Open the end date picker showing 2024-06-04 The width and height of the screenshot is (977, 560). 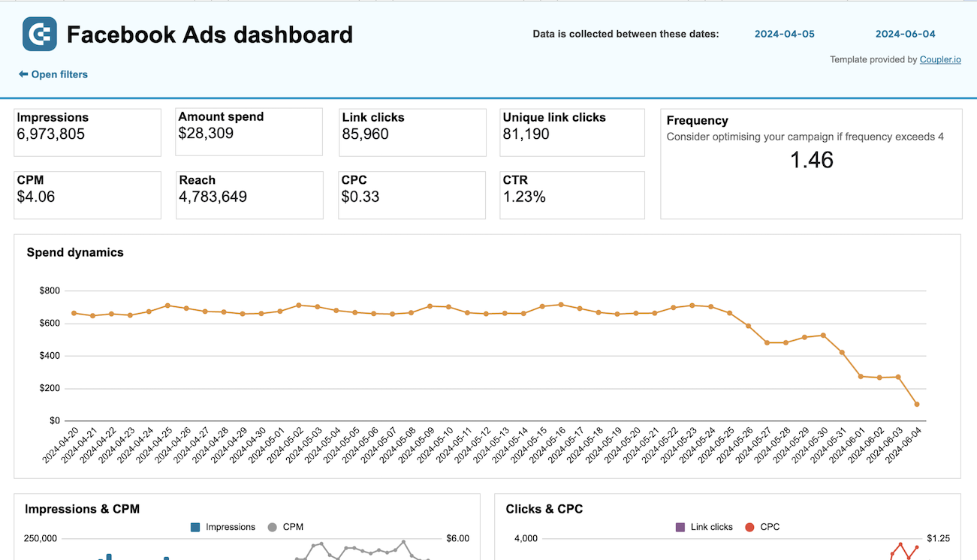905,34
